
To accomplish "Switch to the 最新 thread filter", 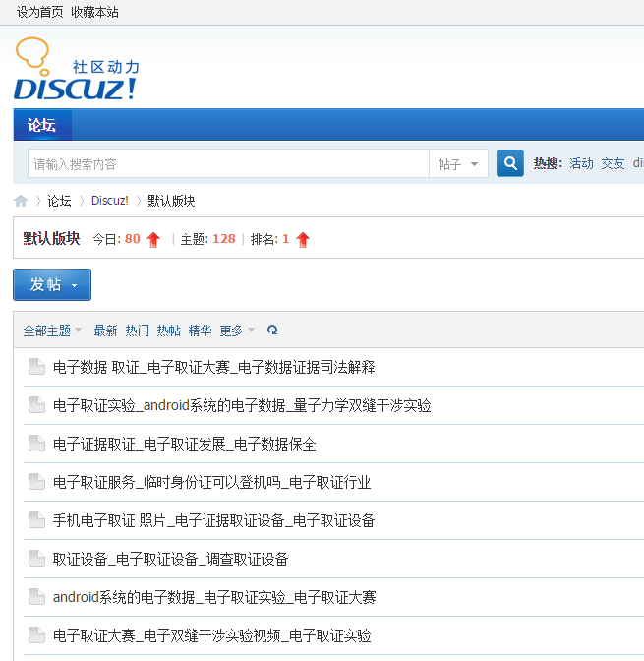I will click(x=105, y=330).
